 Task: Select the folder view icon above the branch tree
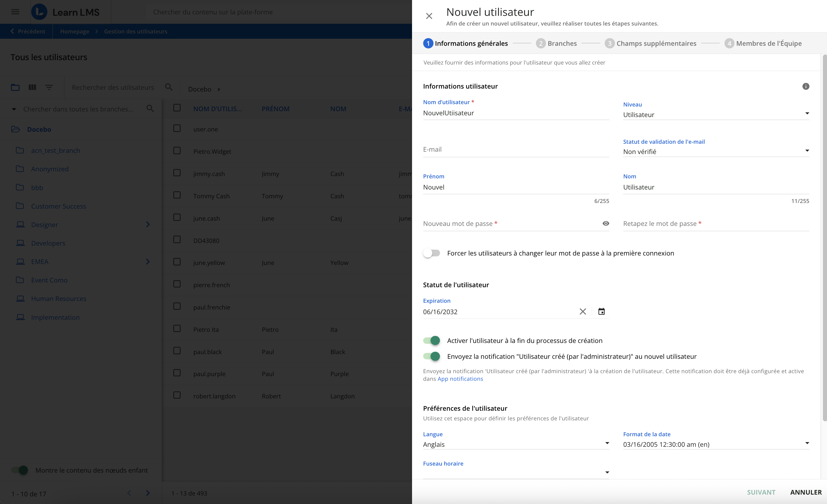click(15, 87)
